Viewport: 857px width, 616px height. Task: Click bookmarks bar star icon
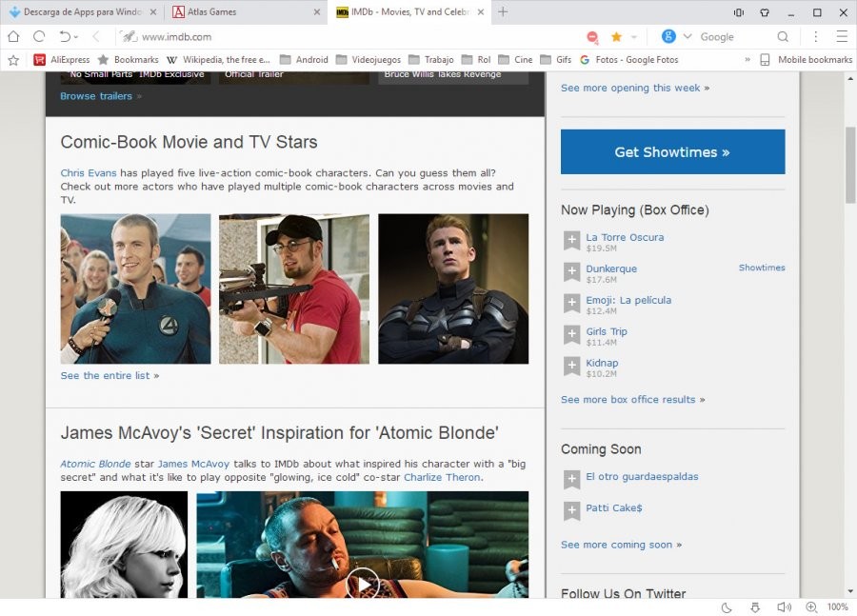pos(13,60)
